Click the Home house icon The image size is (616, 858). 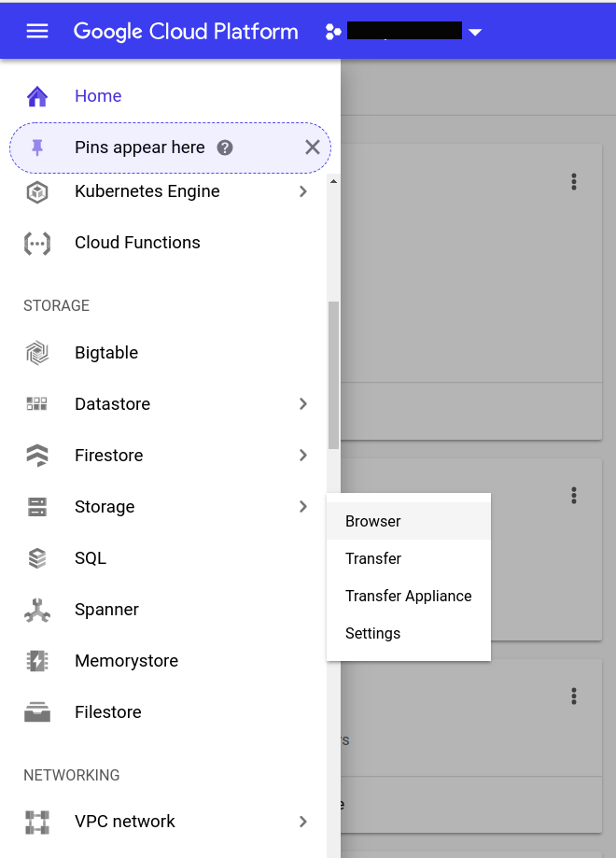pos(37,96)
